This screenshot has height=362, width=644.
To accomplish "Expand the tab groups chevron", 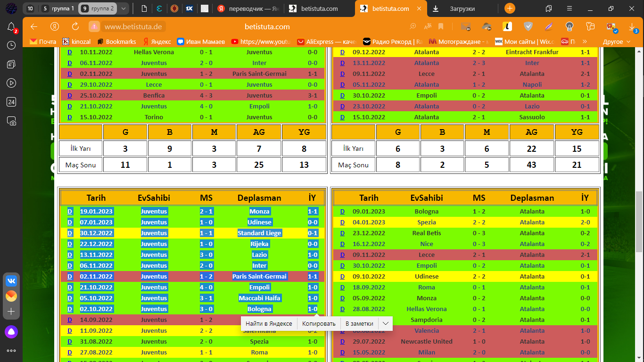I will [x=124, y=8].
